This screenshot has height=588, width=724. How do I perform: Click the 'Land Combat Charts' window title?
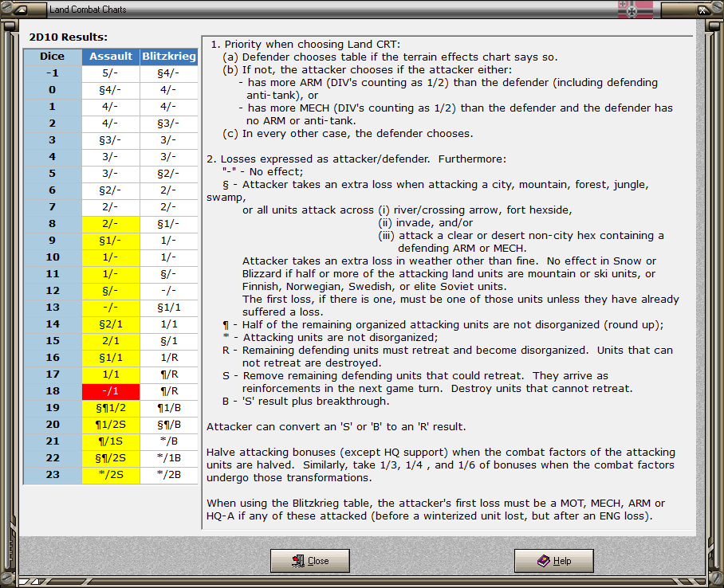(x=88, y=10)
